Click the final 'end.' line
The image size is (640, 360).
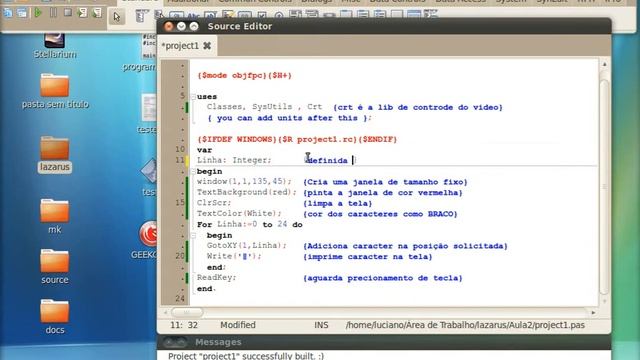pyautogui.click(x=207, y=289)
